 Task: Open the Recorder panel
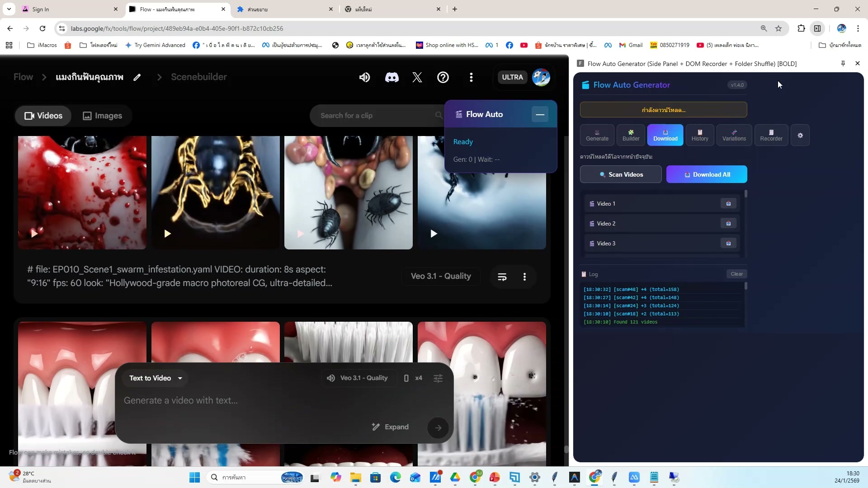771,135
